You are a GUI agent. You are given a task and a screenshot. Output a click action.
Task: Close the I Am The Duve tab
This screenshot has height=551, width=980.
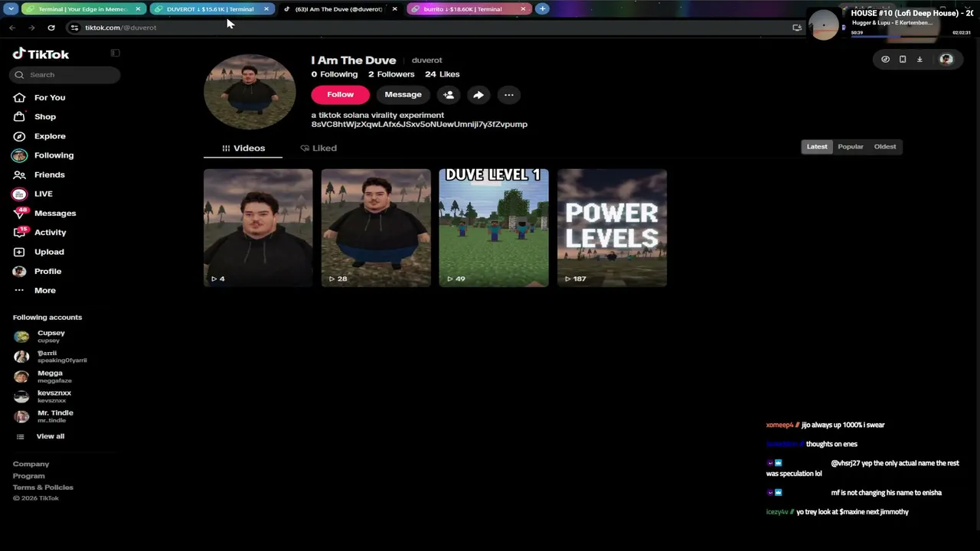pyautogui.click(x=394, y=9)
